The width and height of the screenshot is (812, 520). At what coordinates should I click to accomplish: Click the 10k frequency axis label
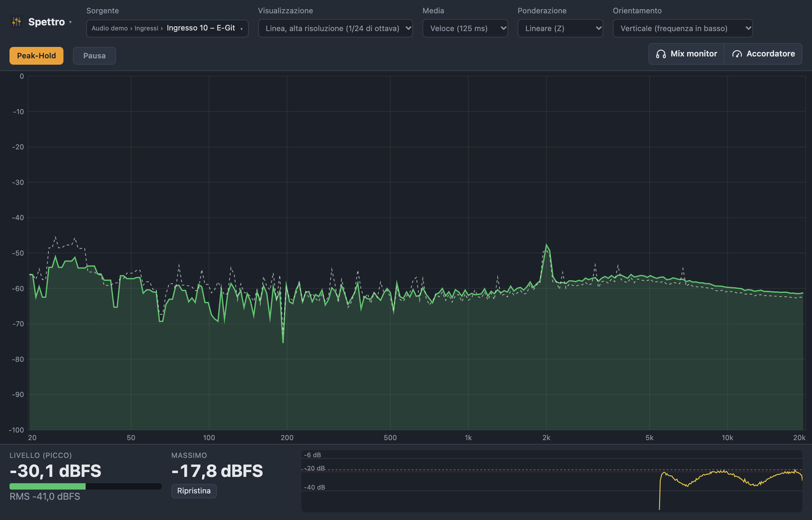coord(728,438)
